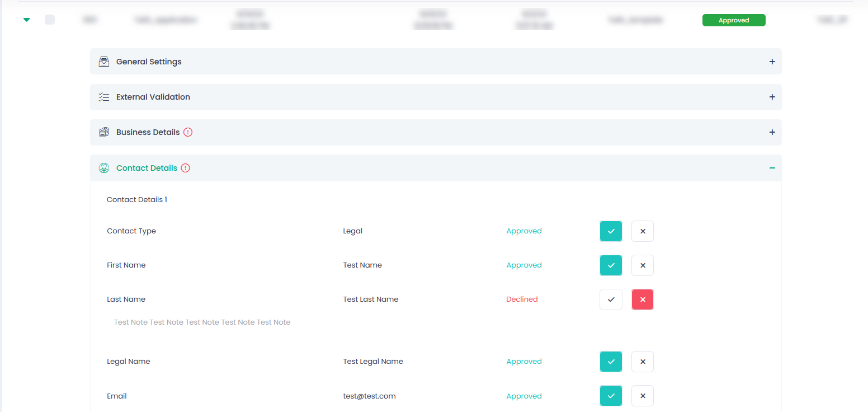
Task: Open the Business Details section header
Action: [148, 133]
